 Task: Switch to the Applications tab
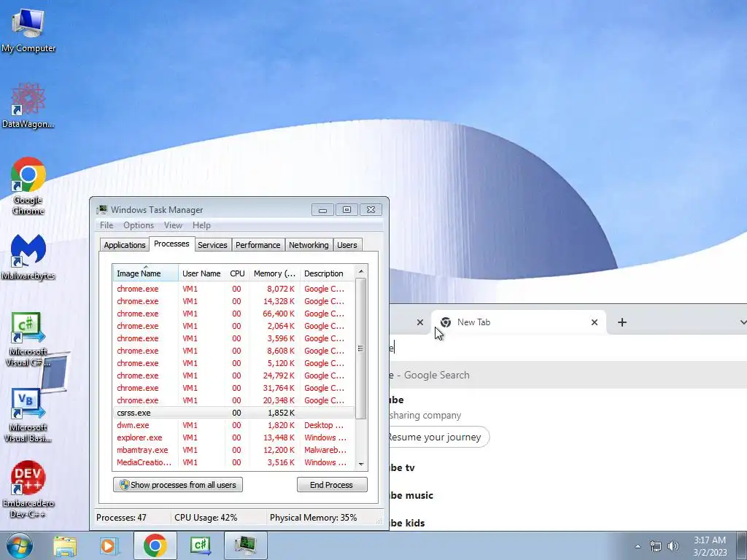[124, 245]
